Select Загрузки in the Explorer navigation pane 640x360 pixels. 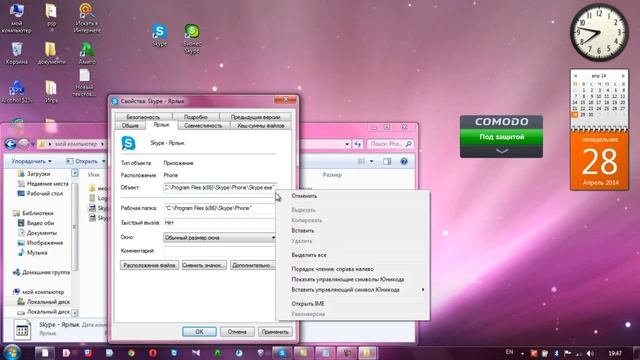click(38, 174)
